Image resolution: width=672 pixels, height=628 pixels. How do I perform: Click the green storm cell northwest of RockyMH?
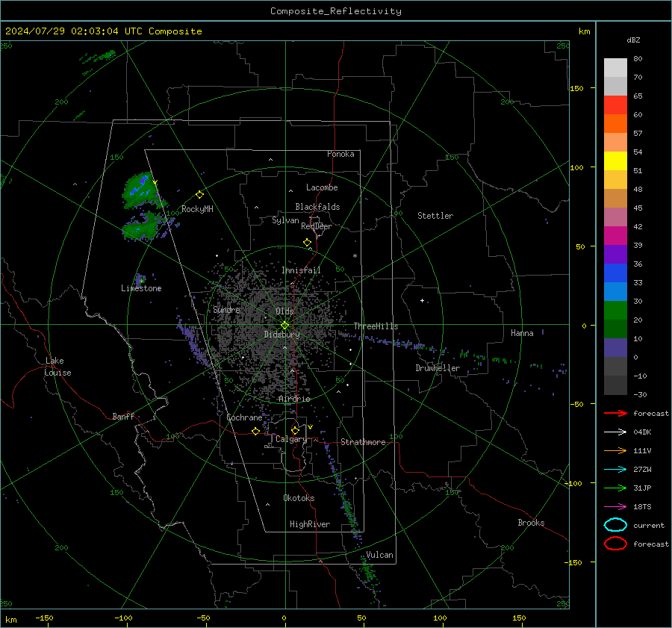[141, 191]
